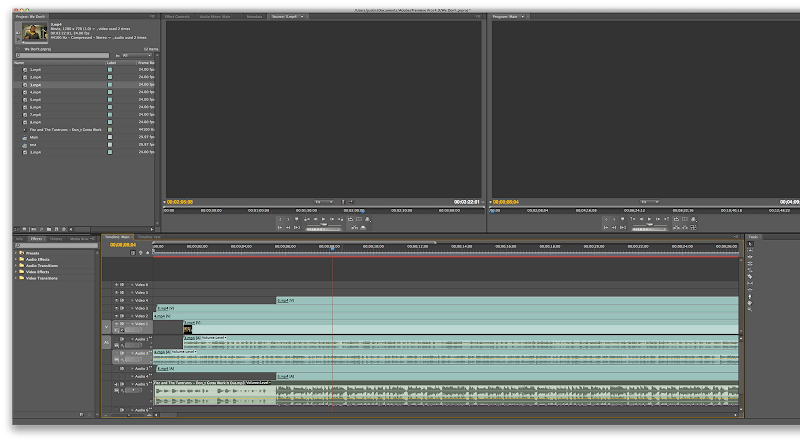
Task: Expand Audio Effects folder
Action: click(x=16, y=259)
